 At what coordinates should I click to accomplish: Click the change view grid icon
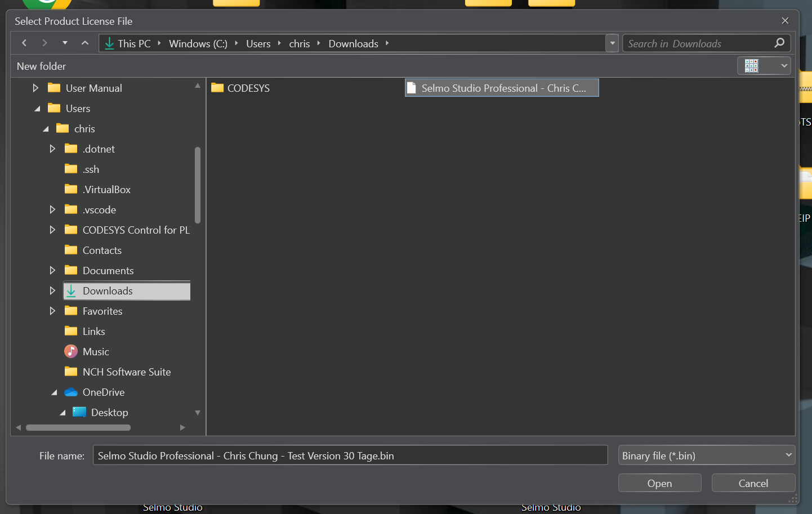[752, 66]
